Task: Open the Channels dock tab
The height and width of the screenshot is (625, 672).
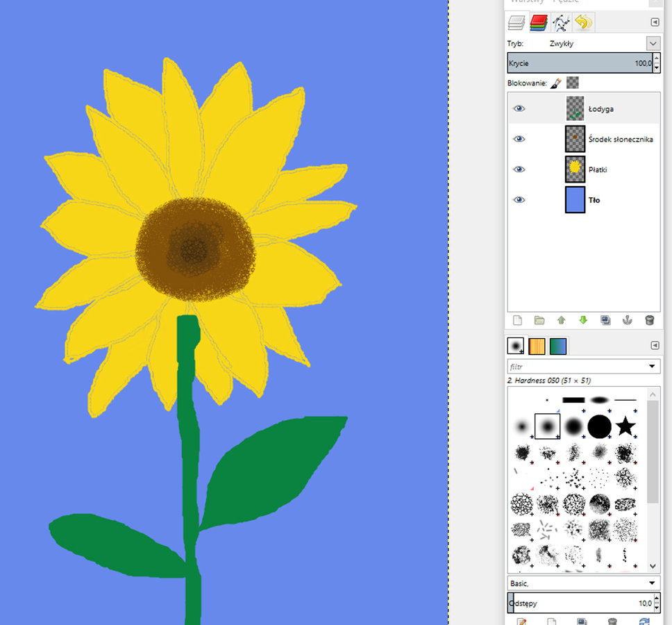Action: [x=538, y=22]
